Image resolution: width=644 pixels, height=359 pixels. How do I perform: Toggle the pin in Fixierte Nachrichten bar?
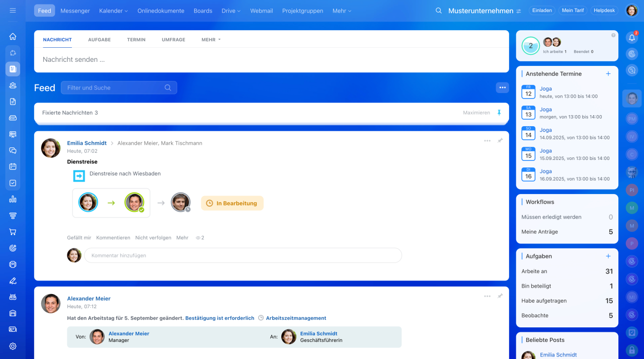coord(499,113)
